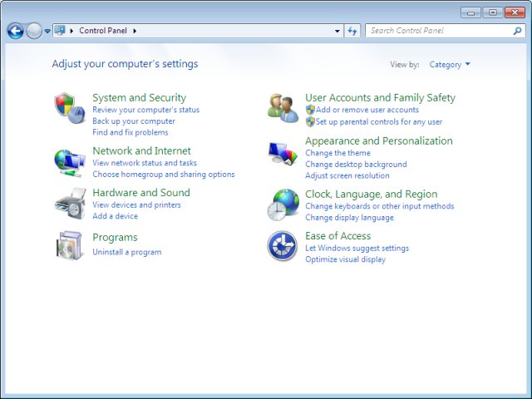Minimize the Control Panel window
This screenshot has width=532, height=399.
[470, 13]
